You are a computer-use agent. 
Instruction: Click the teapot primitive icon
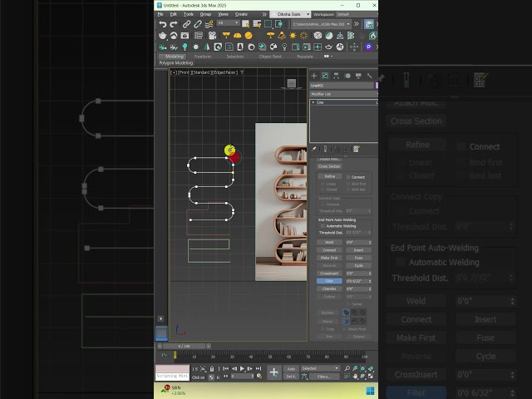(163, 36)
